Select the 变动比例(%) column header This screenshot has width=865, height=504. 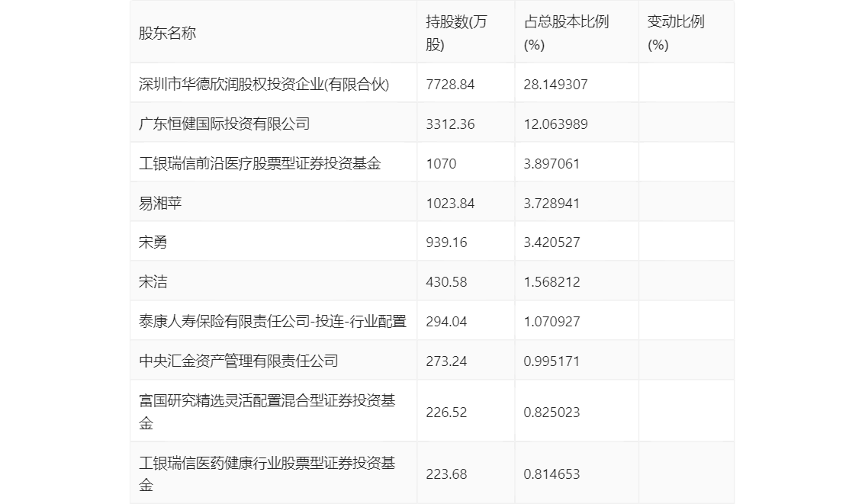[676, 33]
